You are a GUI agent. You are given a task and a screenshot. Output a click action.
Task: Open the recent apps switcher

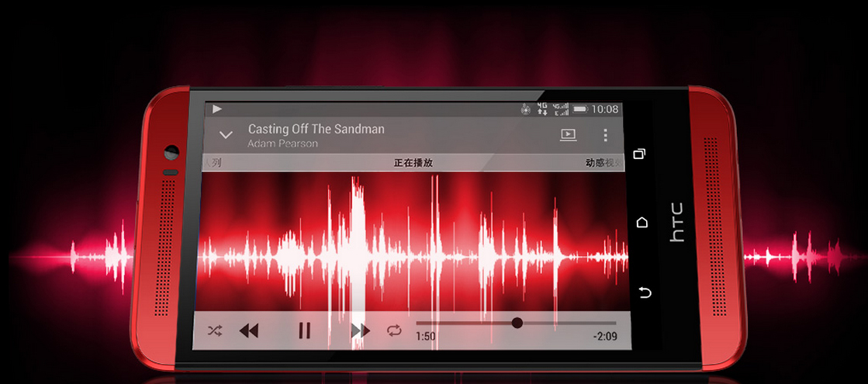(640, 154)
